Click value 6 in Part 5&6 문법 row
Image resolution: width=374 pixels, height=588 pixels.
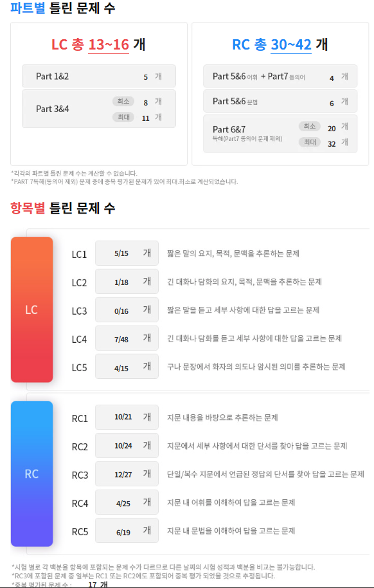(332, 104)
